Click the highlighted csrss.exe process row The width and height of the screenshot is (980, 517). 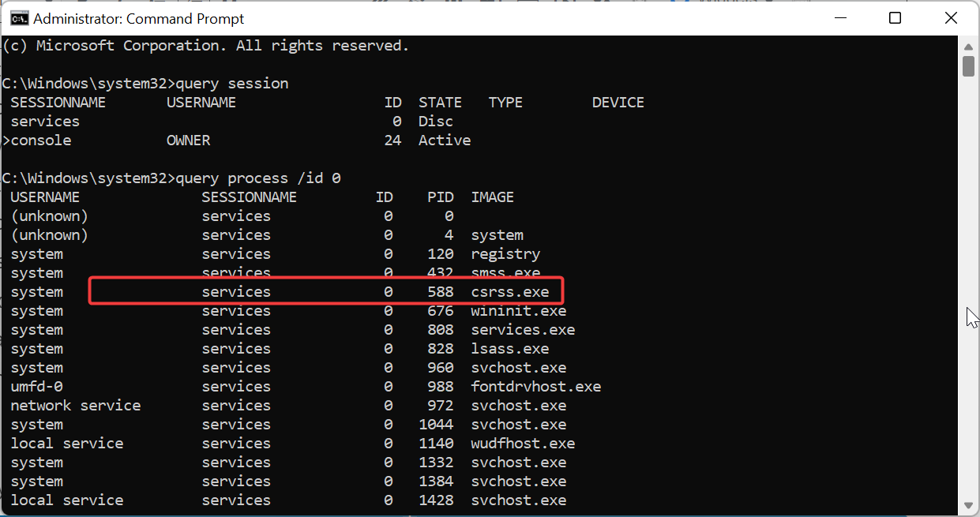[x=326, y=291]
